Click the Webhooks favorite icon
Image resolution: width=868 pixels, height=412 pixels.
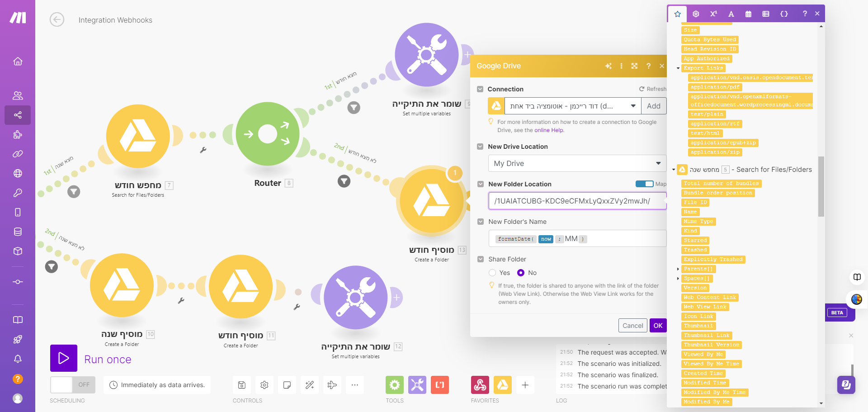[480, 385]
